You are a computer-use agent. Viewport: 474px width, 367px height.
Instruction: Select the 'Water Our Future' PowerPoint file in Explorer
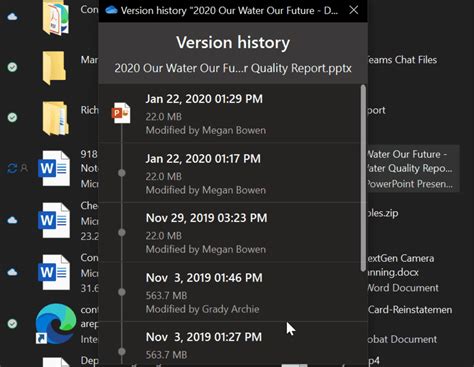[413, 169]
